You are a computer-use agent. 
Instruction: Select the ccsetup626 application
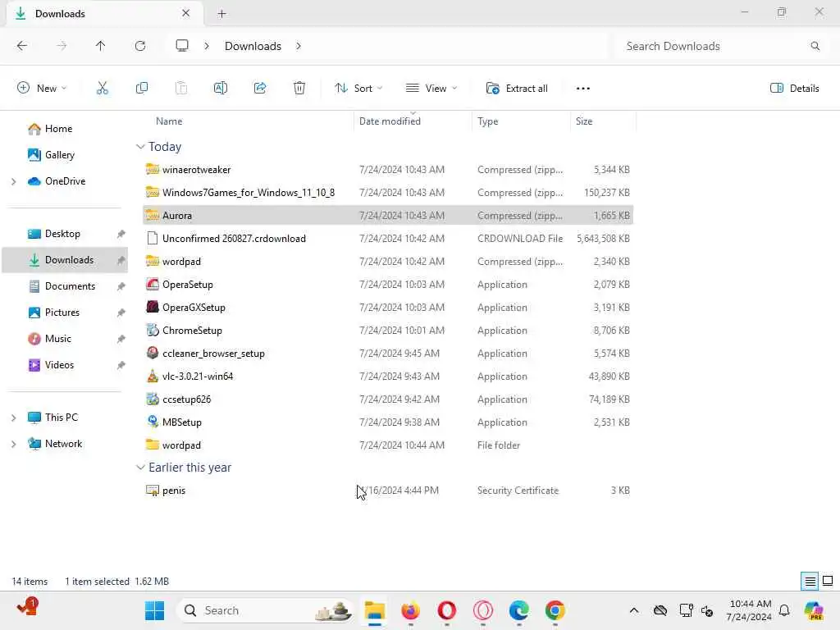point(388,399)
